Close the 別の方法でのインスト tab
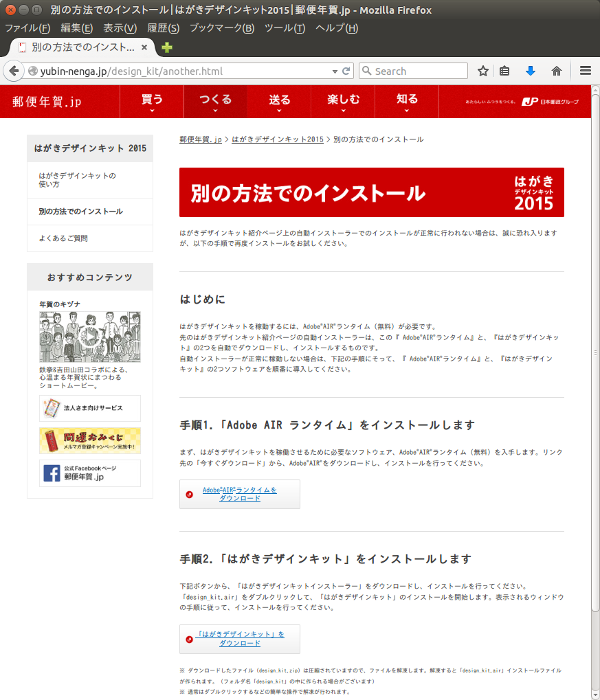Image resolution: width=600 pixels, height=700 pixels. 144,47
